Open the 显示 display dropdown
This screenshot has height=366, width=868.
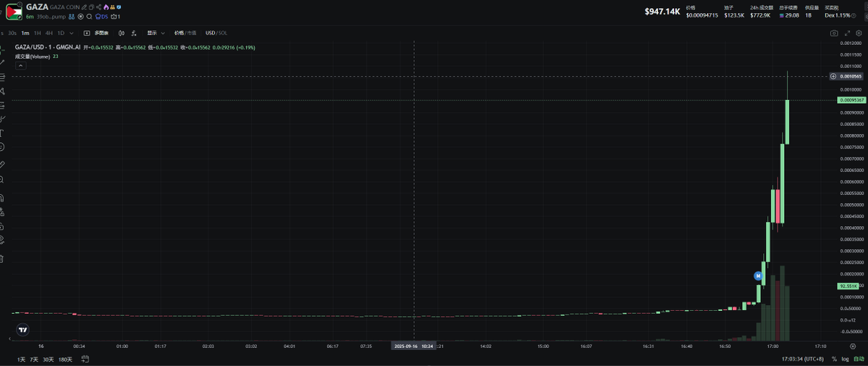[156, 33]
